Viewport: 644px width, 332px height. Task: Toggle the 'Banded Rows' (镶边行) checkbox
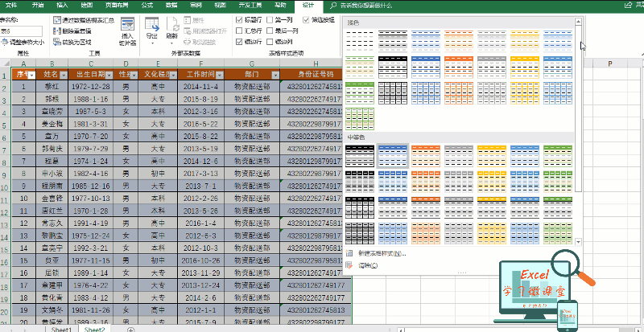239,42
